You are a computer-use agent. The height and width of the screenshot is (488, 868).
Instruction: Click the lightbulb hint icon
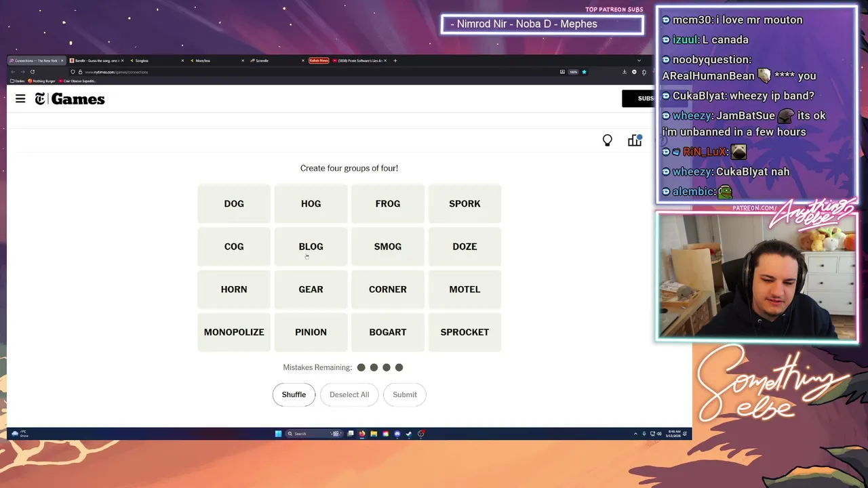(x=608, y=140)
